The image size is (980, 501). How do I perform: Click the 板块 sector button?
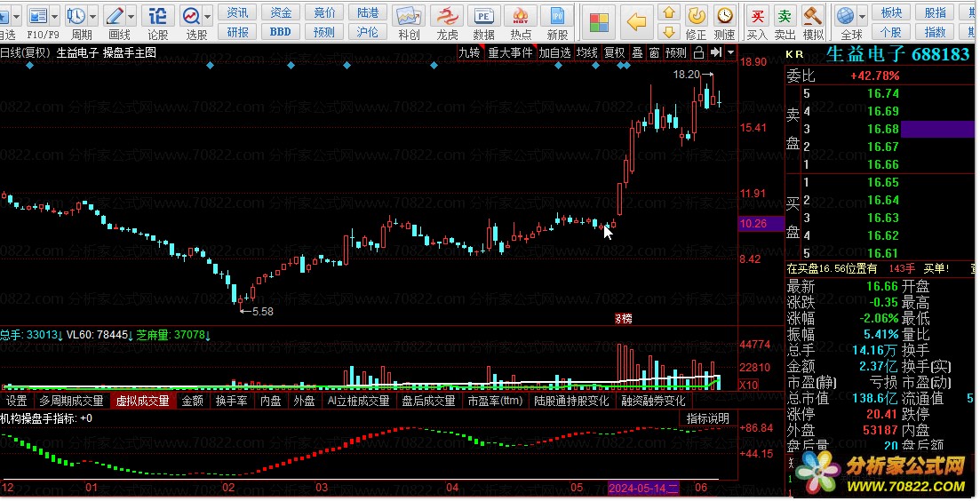891,12
